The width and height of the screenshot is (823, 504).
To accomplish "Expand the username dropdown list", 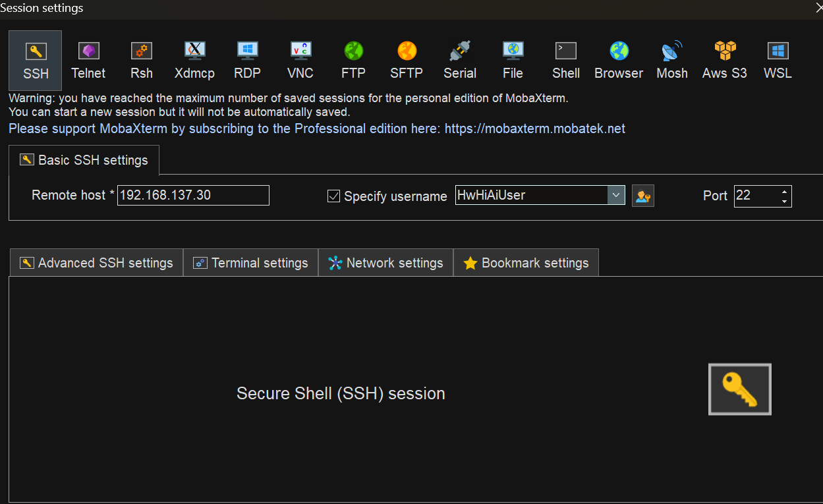I will (x=616, y=195).
